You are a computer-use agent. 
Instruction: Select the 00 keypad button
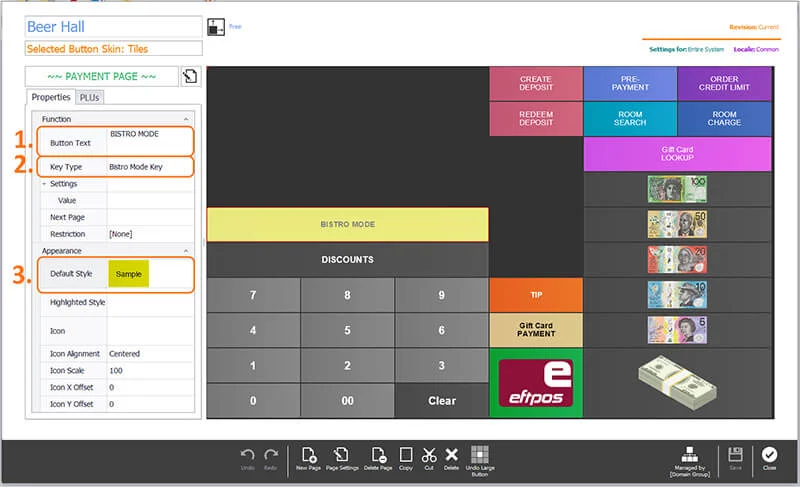point(347,401)
